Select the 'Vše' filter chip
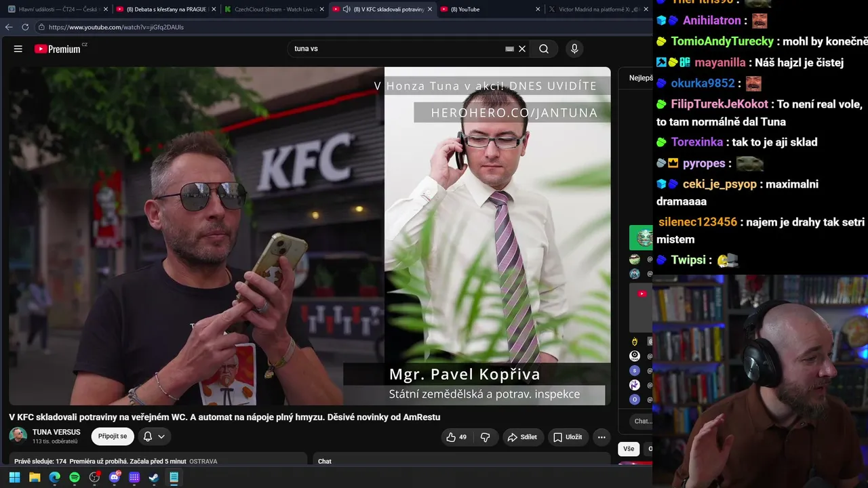 point(629,449)
